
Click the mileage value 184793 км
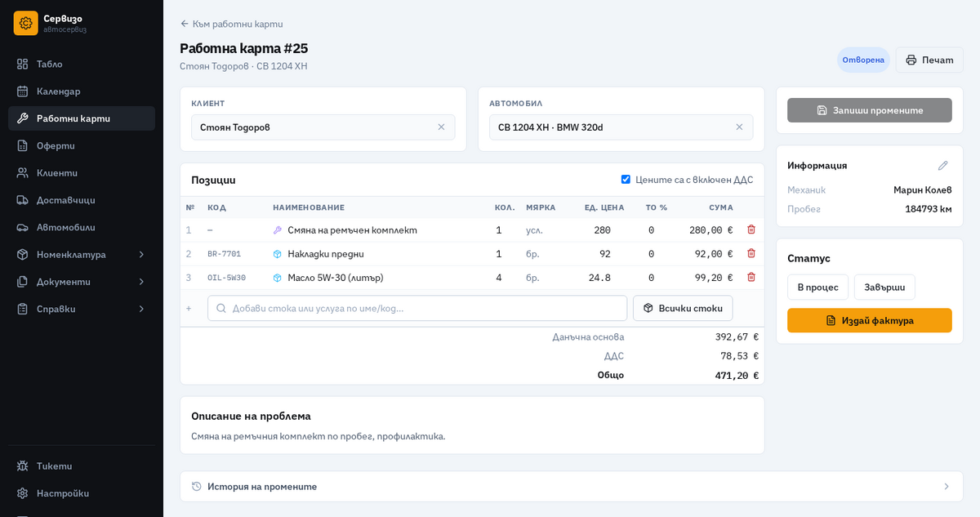(929, 208)
